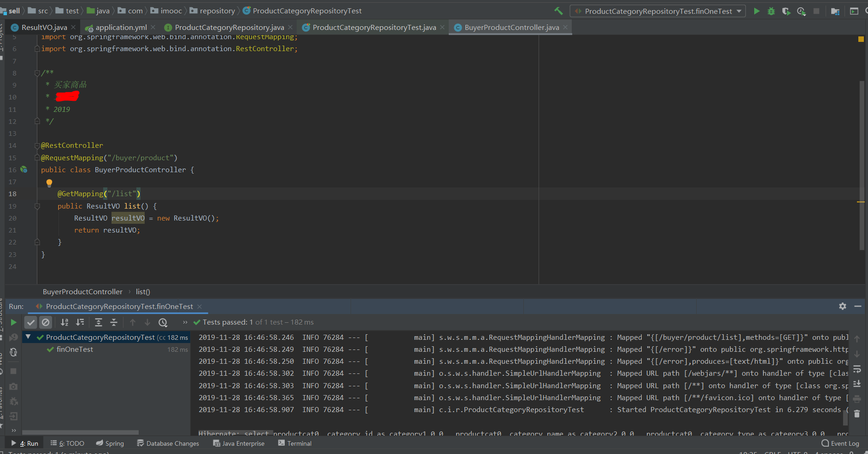Clear console with the trash icon
Image resolution: width=868 pixels, height=454 pixels.
(857, 414)
